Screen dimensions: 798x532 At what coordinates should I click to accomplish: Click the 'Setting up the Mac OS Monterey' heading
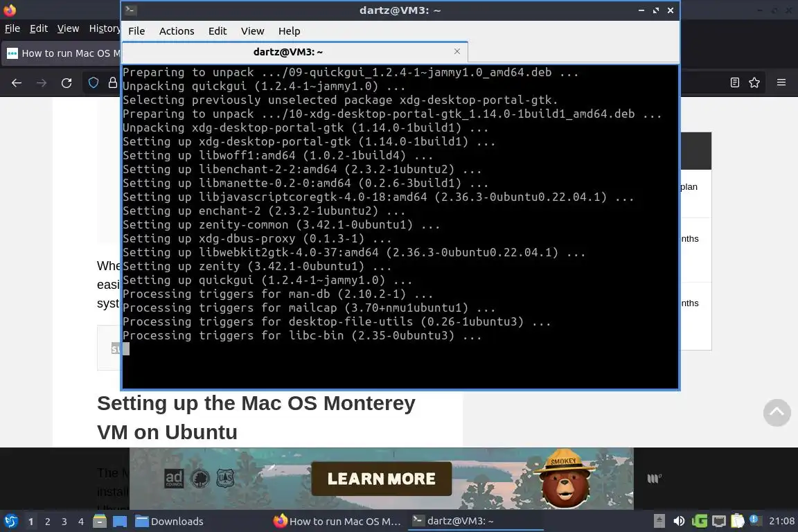(256, 418)
